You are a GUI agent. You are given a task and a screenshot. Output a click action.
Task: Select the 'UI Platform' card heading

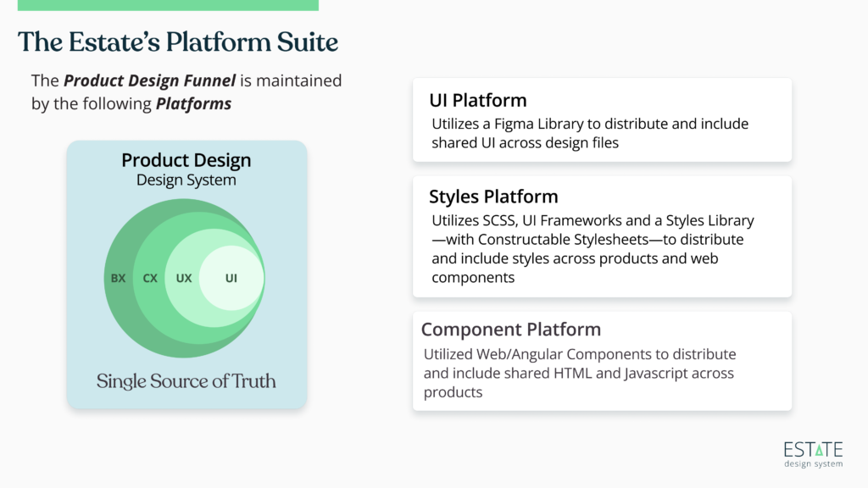pos(478,100)
